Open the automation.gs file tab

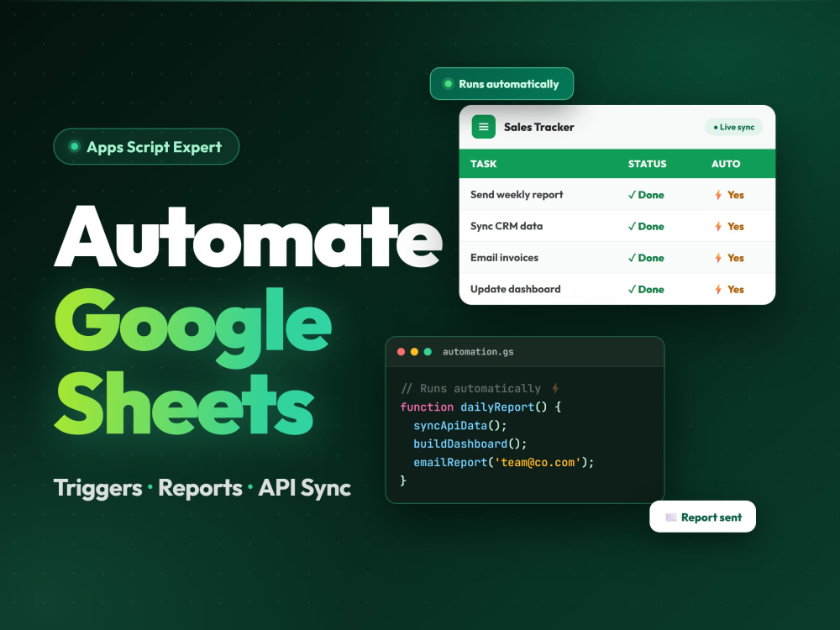coord(478,352)
